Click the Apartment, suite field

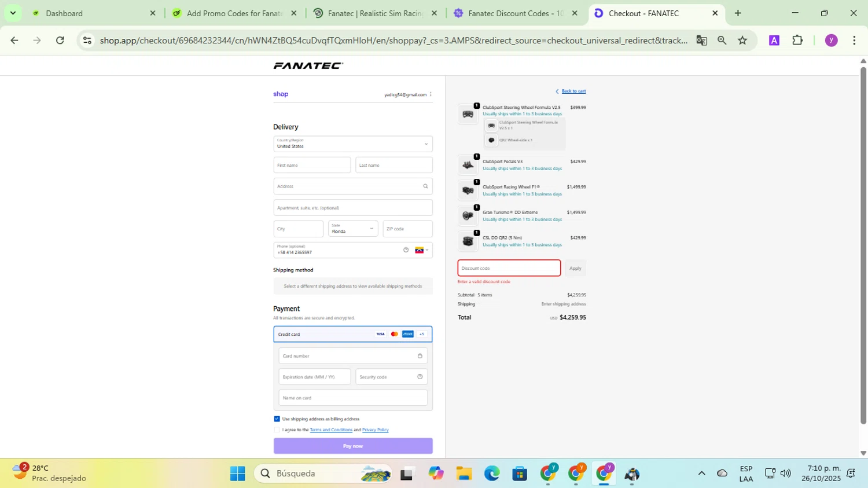pyautogui.click(x=353, y=208)
